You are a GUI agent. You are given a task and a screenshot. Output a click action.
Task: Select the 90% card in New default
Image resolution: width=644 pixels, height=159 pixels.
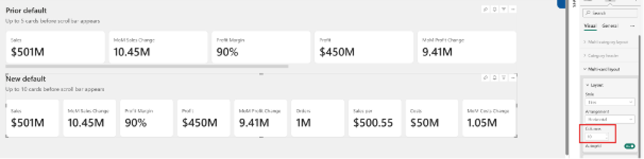(x=147, y=118)
